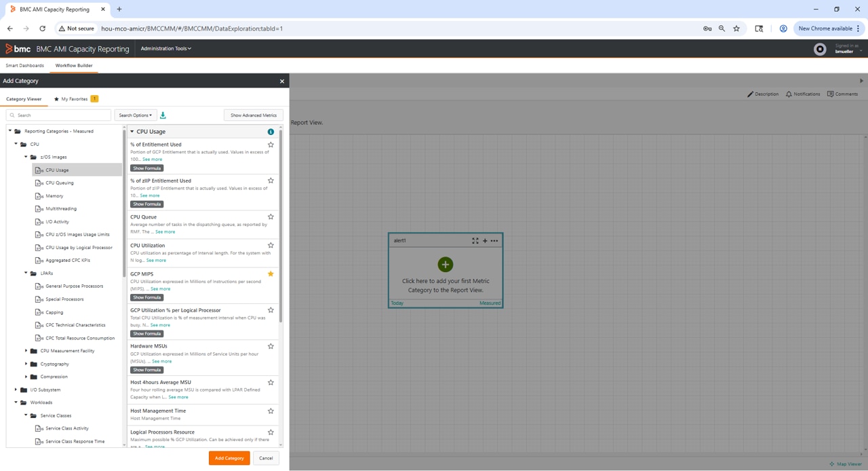This screenshot has width=868, height=471.
Task: Open the Comments panel icon
Action: coord(830,94)
